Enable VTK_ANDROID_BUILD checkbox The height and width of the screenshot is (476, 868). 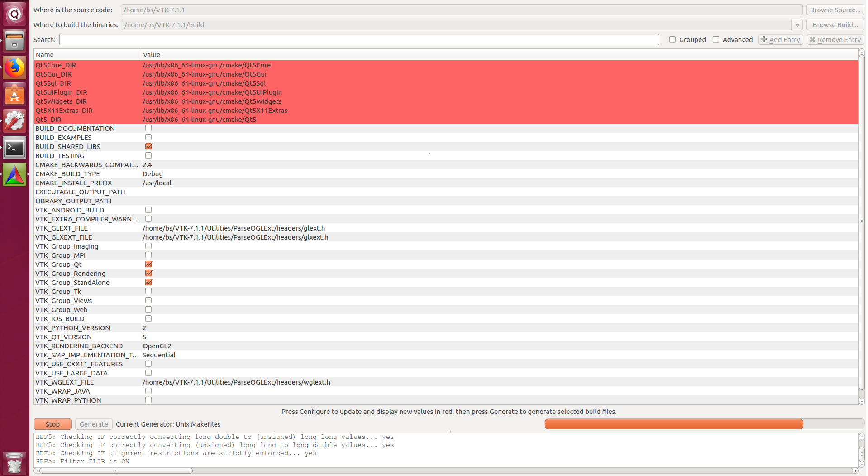coord(148,210)
